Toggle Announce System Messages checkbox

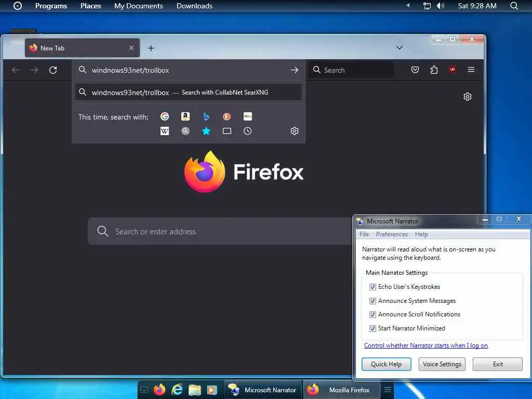pyautogui.click(x=373, y=301)
